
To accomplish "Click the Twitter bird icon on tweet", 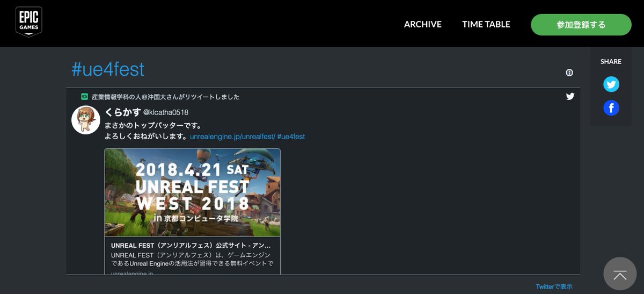I will tap(570, 97).
